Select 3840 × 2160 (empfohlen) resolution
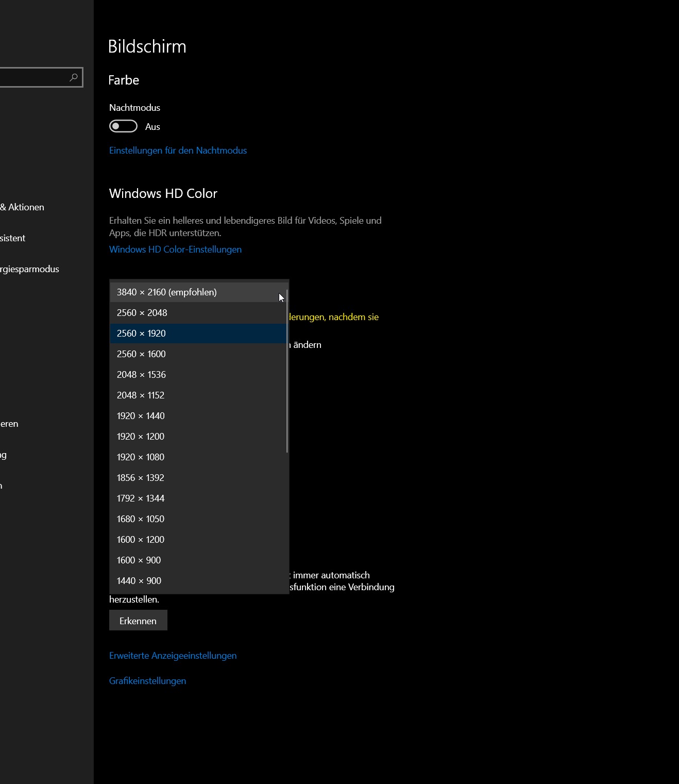This screenshot has height=784, width=679. 167,292
